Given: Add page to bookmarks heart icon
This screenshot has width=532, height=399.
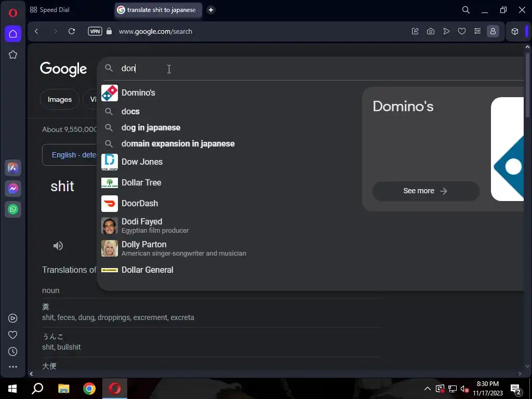Looking at the screenshot, I should tap(462, 31).
